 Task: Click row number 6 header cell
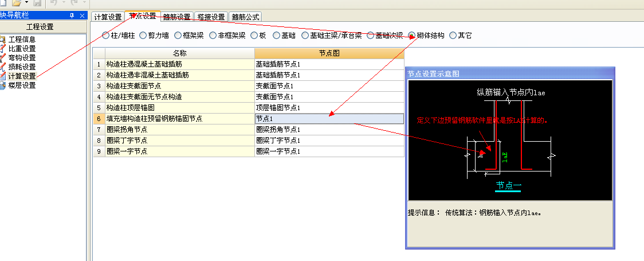[x=99, y=118]
